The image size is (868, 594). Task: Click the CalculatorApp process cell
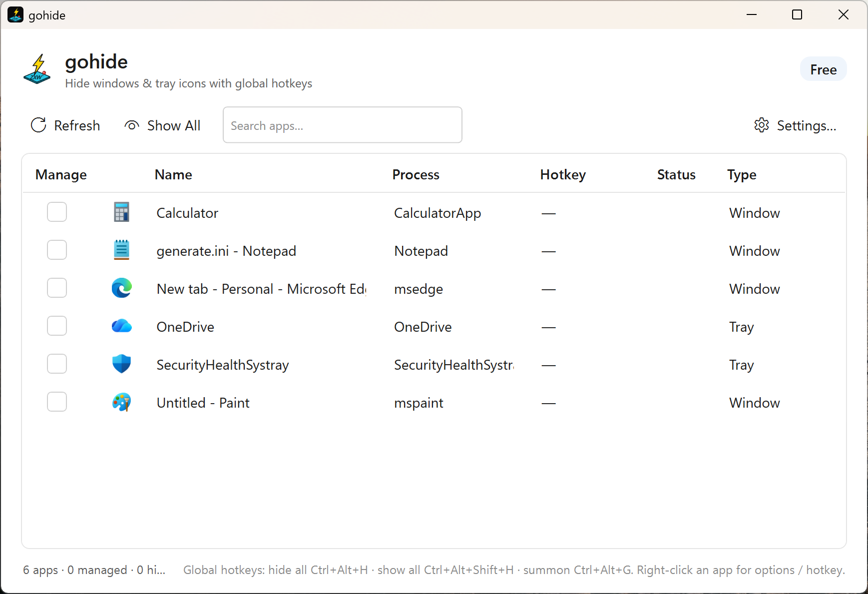(437, 213)
